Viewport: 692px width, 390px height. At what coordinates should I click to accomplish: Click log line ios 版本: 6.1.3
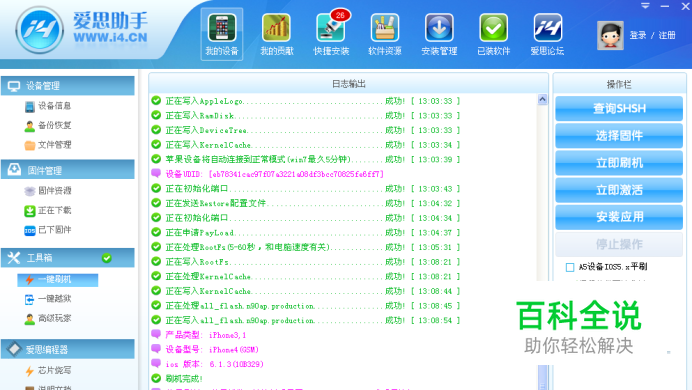pos(207,364)
